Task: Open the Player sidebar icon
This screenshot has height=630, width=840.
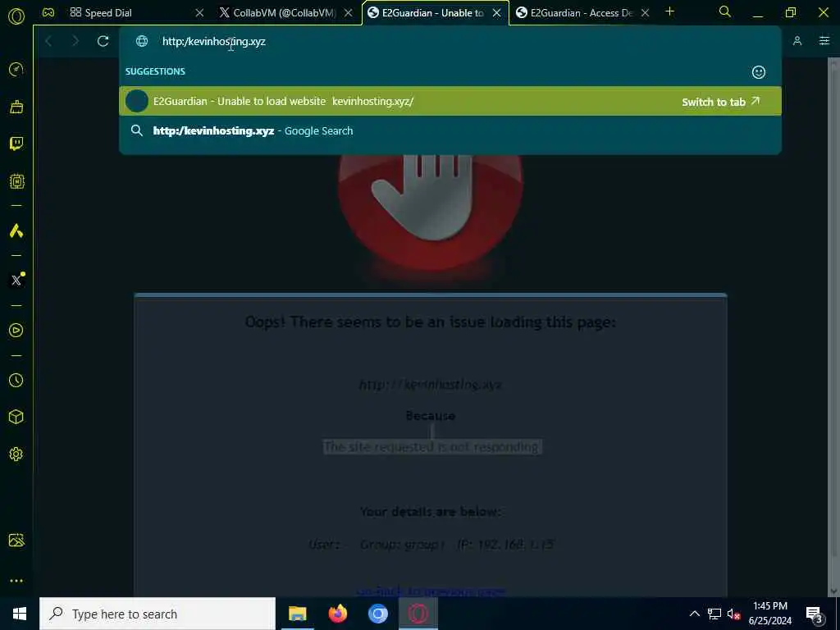Action: point(16,330)
